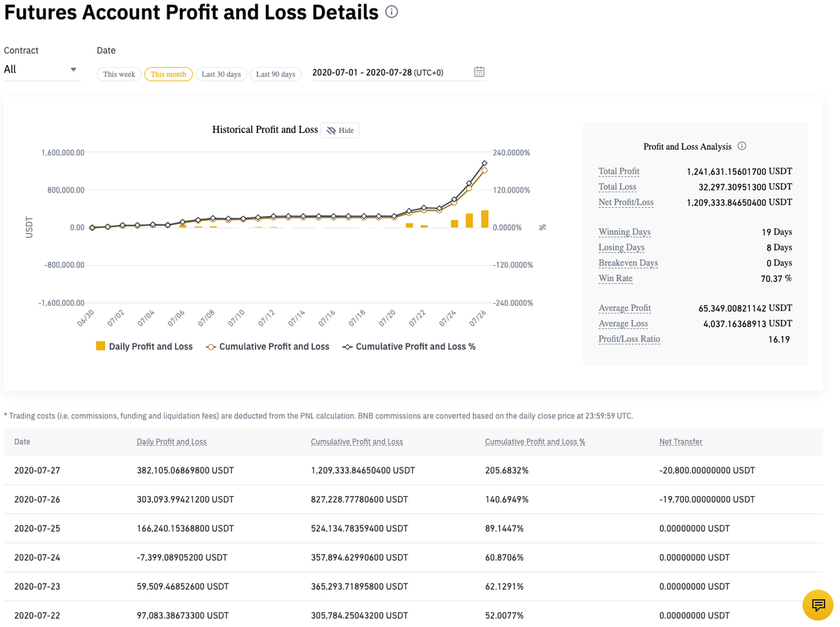Screen dimensions: 840x627
Task: Open the calendar date picker icon
Action: pos(479,72)
